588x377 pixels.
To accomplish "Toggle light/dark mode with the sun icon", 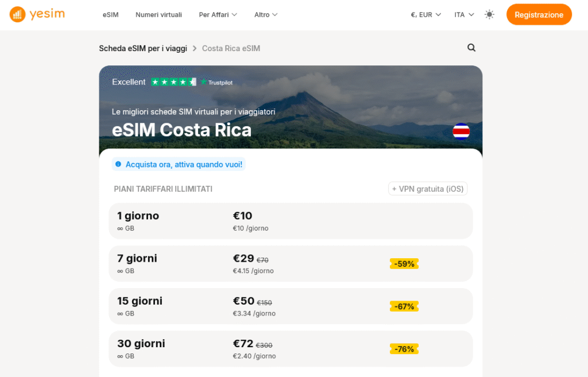I will pos(489,14).
